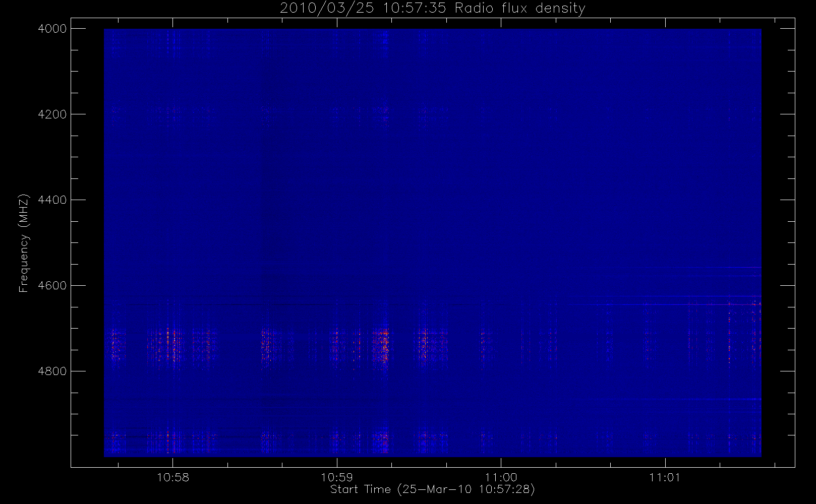
Task: Click the 11:00 time tick label
Action: coord(501,477)
